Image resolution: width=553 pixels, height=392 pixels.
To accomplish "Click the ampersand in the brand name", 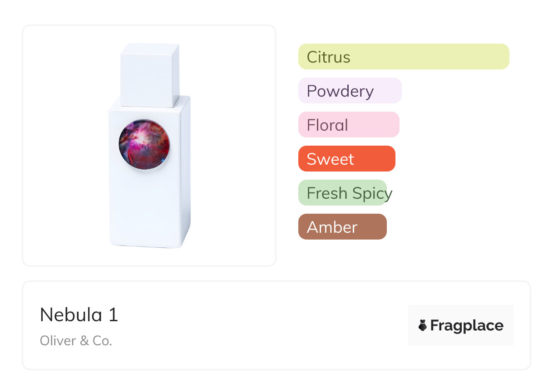I will click(84, 341).
